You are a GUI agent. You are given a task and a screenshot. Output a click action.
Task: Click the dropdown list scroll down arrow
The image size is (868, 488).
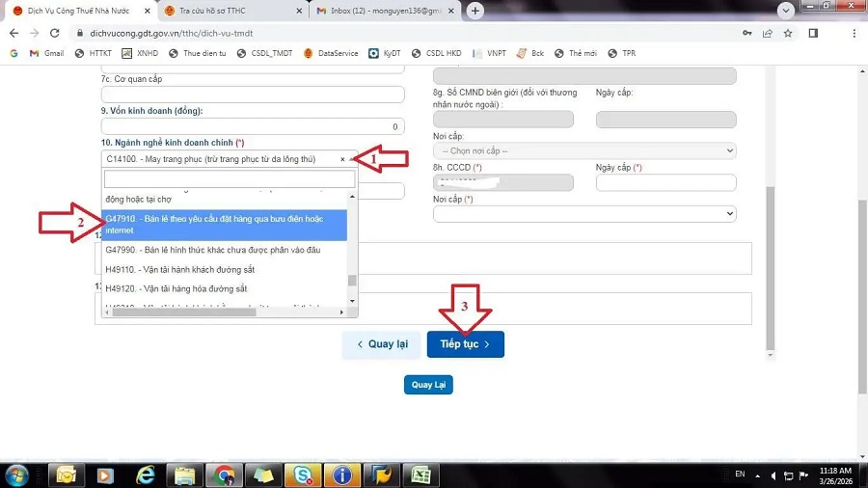point(352,301)
